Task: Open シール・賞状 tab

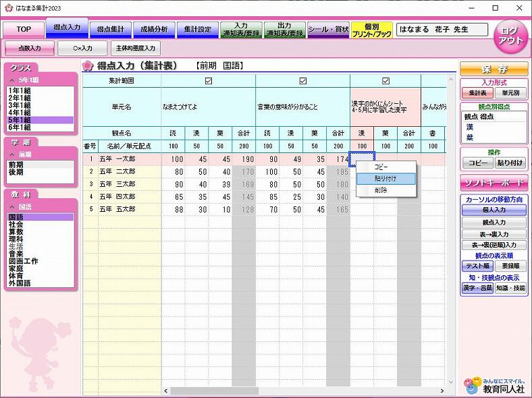Action: [x=328, y=30]
